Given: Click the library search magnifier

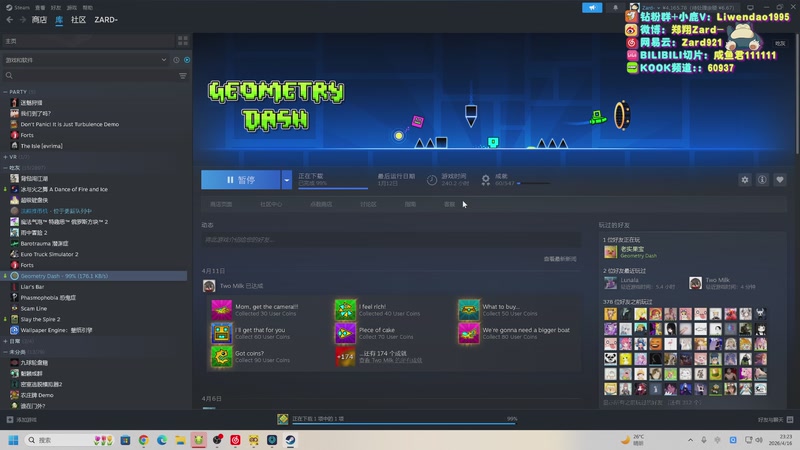Looking at the screenshot, I should [9, 76].
